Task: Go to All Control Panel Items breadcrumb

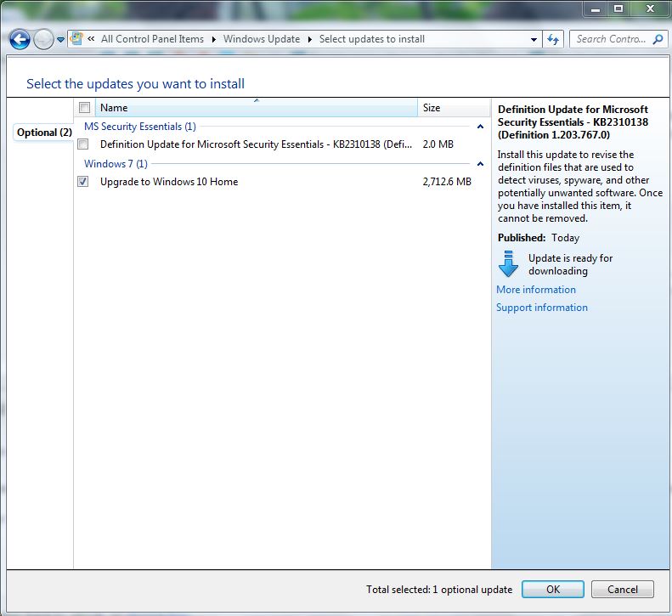Action: click(x=152, y=39)
